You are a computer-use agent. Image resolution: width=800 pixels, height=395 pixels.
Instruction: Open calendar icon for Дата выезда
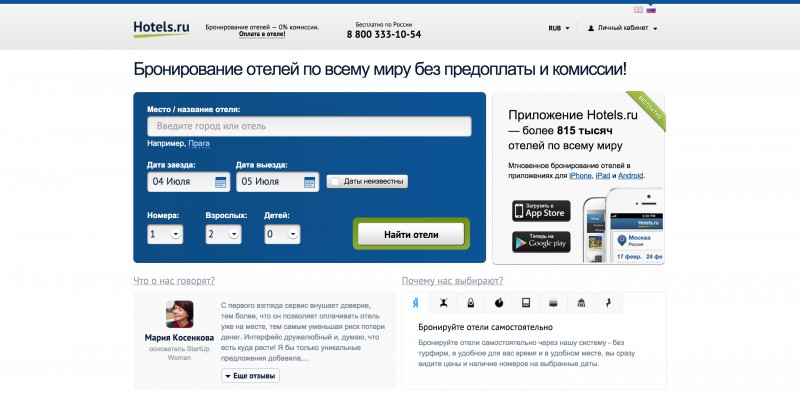309,182
